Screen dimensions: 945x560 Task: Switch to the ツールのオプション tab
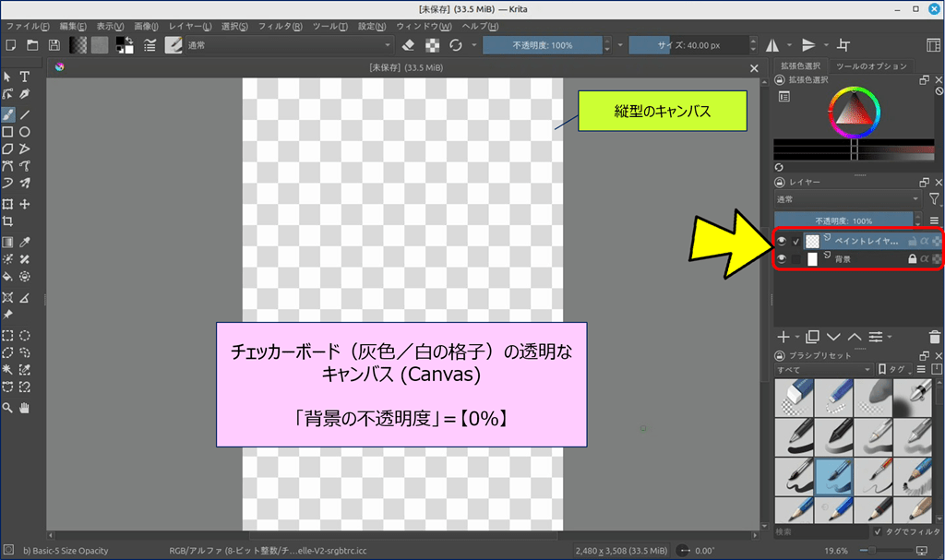click(x=871, y=66)
